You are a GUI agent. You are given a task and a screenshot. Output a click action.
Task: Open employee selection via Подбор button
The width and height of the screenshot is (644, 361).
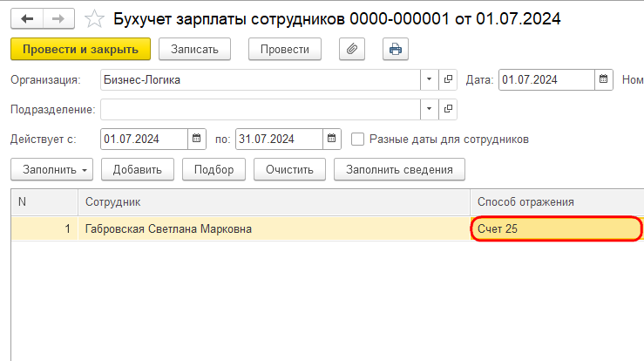pos(214,169)
